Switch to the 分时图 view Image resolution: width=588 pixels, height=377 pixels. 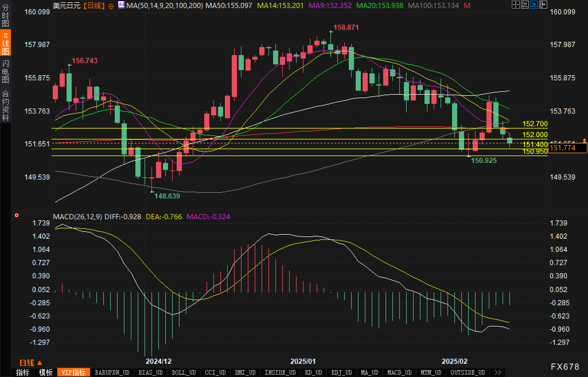click(5, 15)
